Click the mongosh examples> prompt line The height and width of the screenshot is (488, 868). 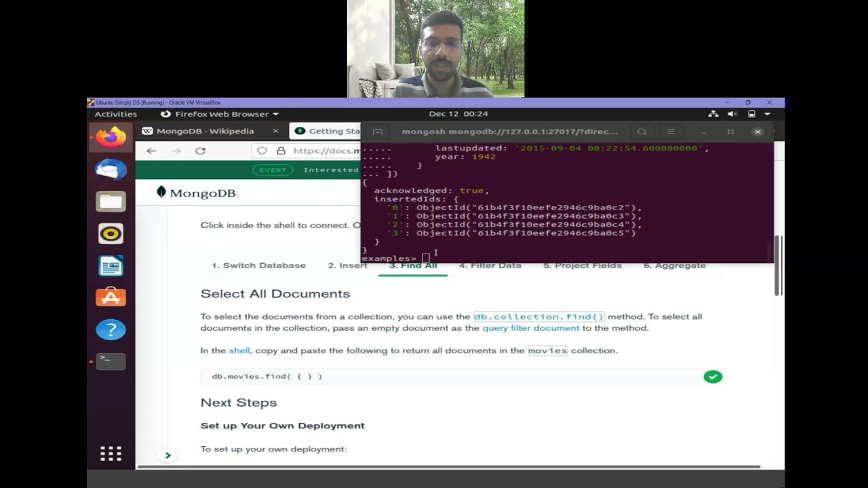(396, 258)
